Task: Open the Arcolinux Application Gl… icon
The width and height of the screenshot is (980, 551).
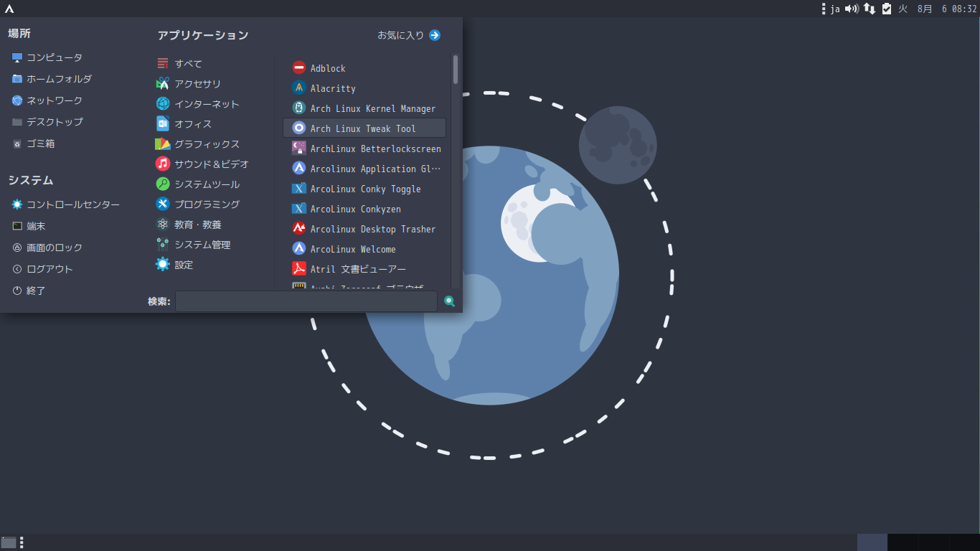Action: (x=299, y=169)
